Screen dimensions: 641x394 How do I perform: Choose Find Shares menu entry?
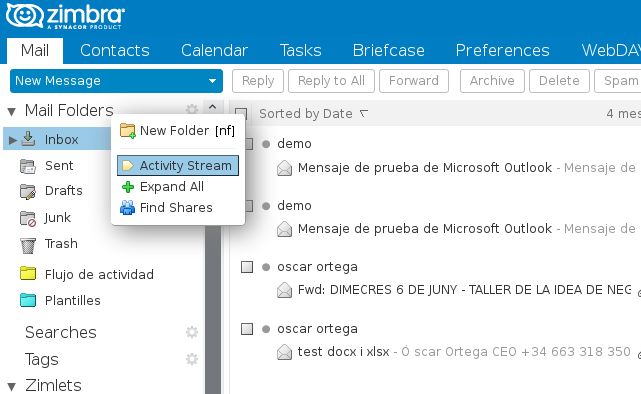tap(178, 208)
